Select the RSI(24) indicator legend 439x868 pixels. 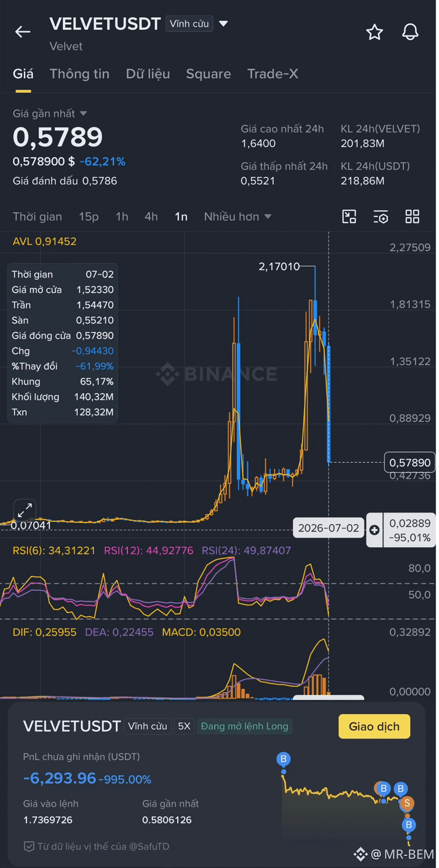coord(246,550)
